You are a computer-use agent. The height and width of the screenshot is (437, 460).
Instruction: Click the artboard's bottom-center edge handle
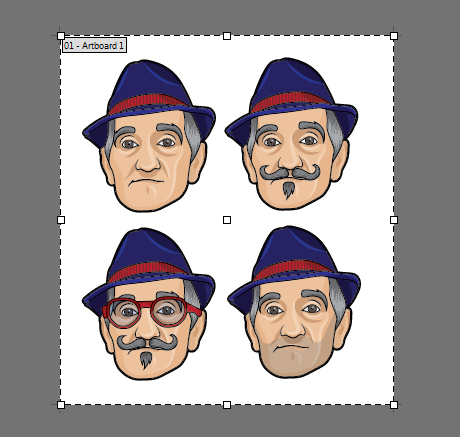[227, 405]
